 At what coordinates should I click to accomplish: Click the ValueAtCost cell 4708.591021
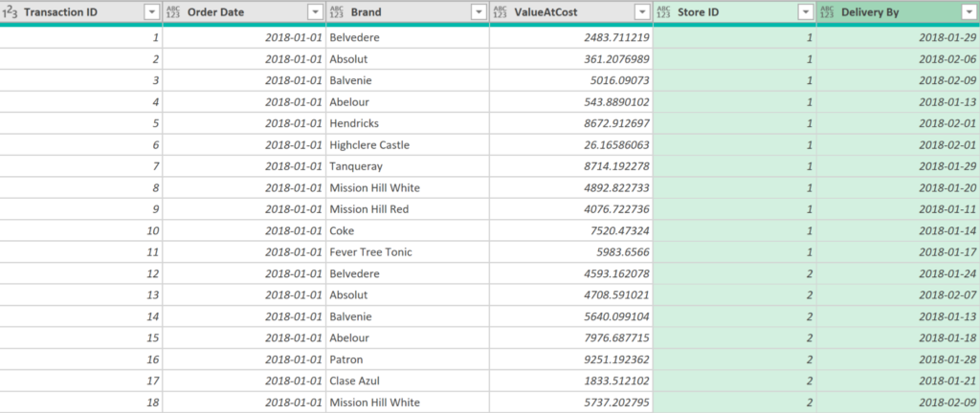(571, 294)
